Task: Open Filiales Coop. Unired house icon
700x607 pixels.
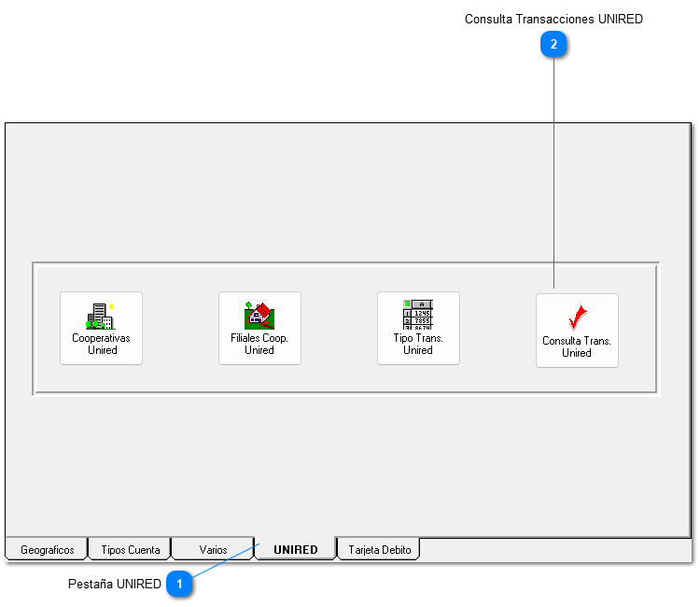Action: [x=259, y=316]
